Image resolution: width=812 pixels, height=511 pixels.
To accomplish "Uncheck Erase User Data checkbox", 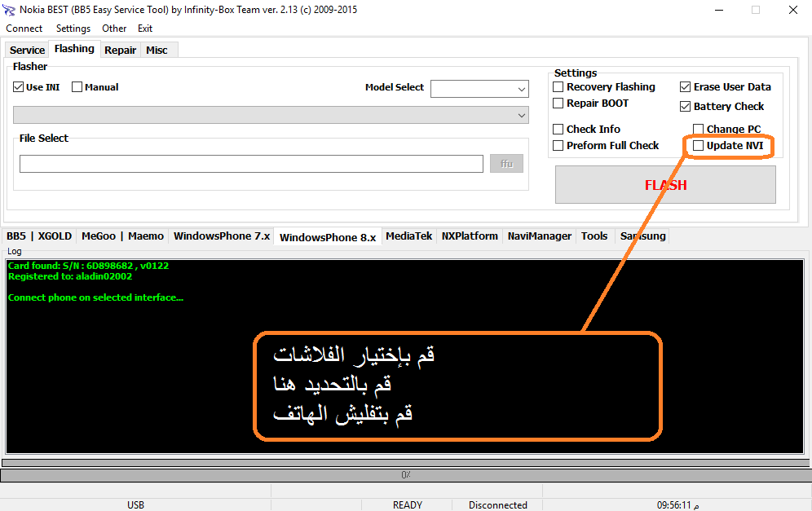I will coord(685,87).
